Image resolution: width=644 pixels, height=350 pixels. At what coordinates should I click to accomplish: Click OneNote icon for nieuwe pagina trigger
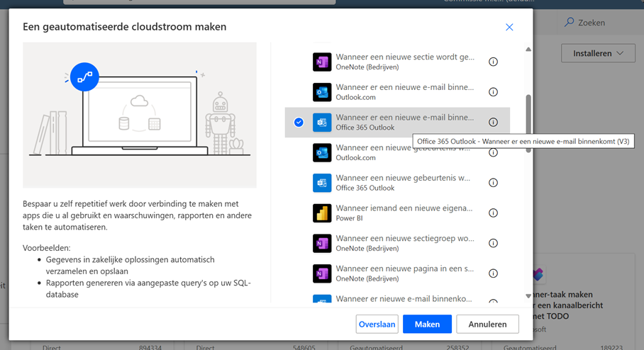point(322,273)
